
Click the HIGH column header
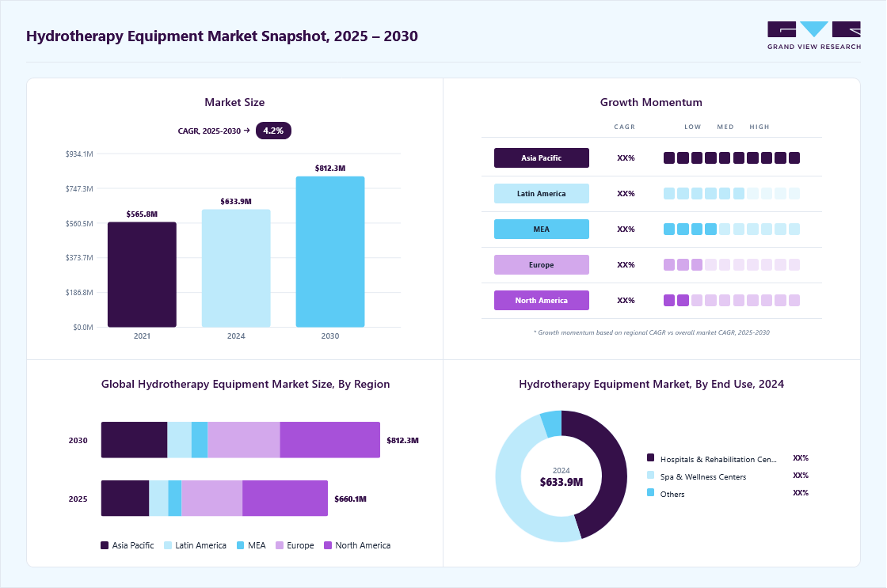[x=759, y=127]
